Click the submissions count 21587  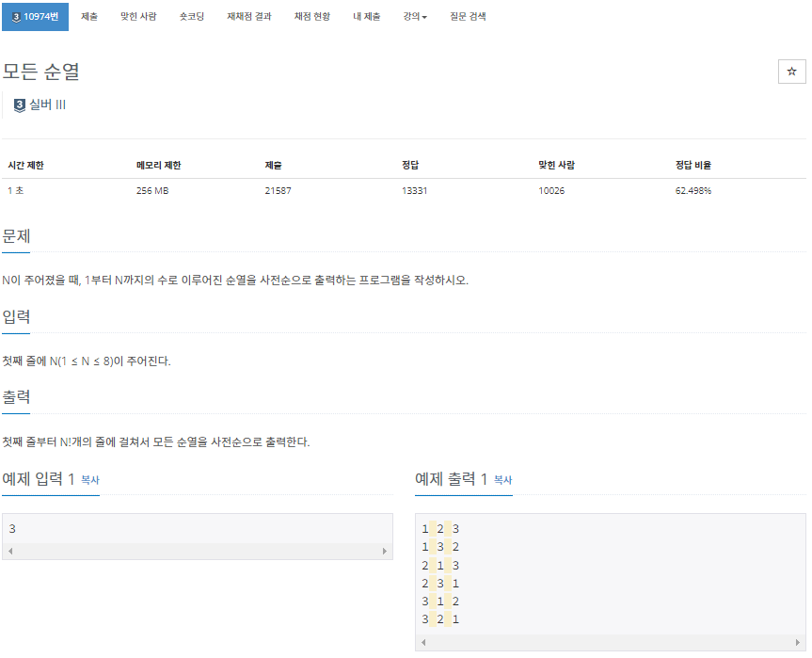coord(279,191)
